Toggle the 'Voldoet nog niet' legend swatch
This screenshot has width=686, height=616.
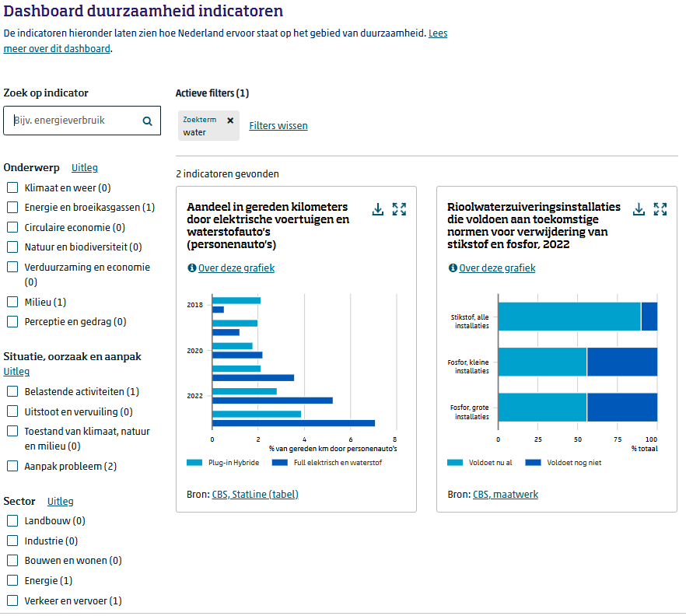533,463
